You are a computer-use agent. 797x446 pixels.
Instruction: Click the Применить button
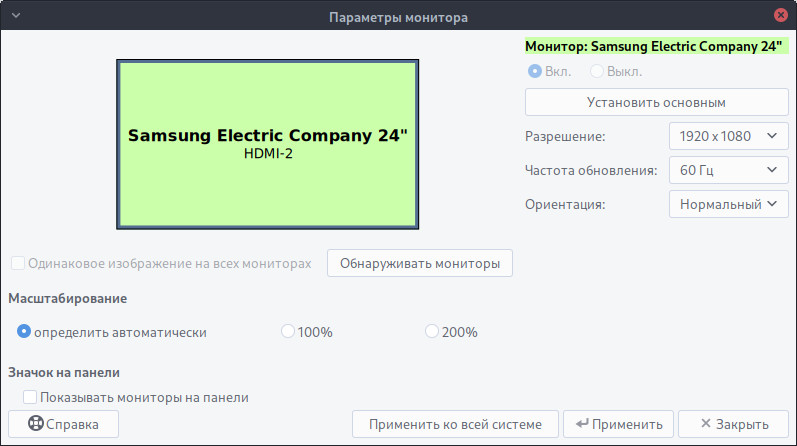click(x=619, y=424)
